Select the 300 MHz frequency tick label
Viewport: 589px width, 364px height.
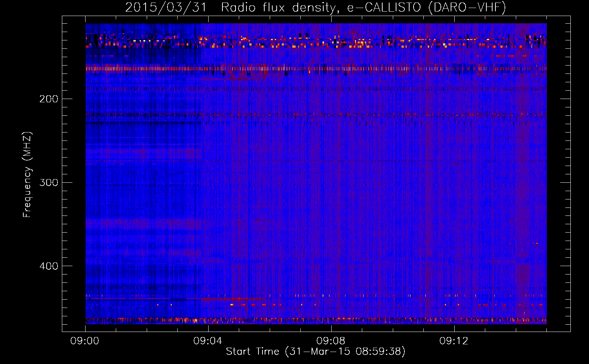(49, 182)
